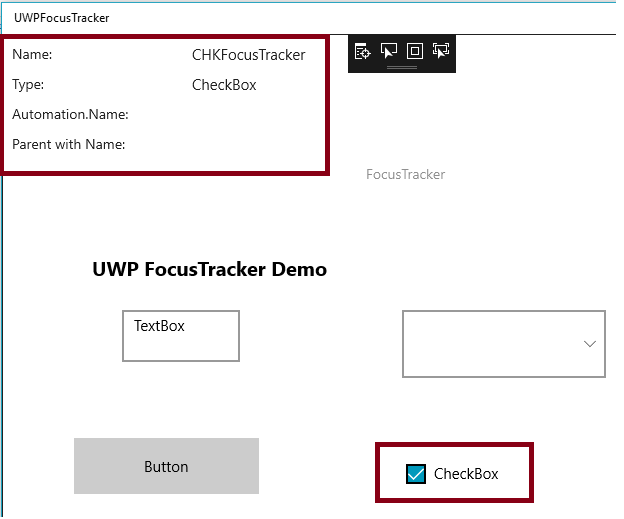Click the Type: label in tracker panel

coord(28,85)
